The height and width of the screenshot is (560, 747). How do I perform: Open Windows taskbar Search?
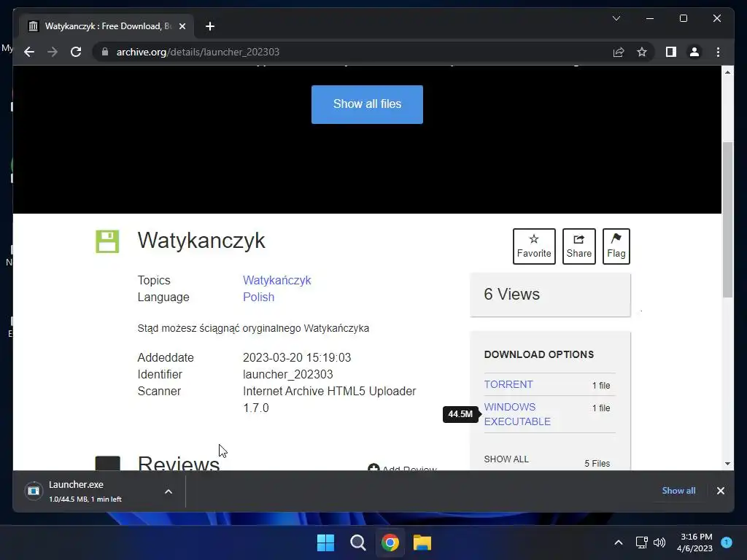357,542
